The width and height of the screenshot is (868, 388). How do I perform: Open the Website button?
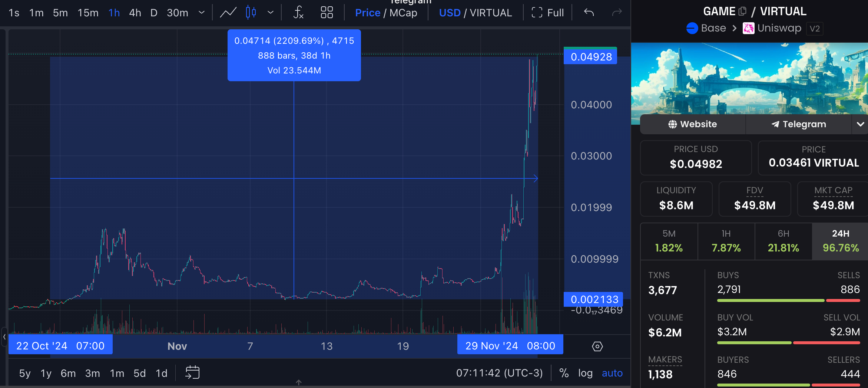click(x=693, y=124)
